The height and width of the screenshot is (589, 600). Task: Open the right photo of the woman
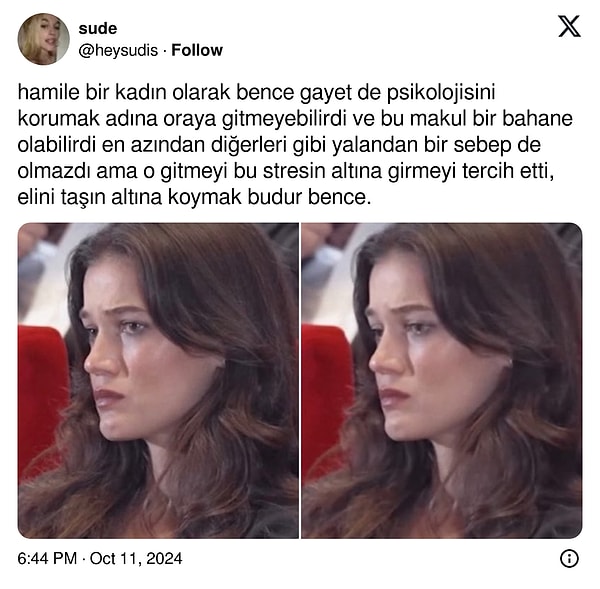tap(442, 380)
